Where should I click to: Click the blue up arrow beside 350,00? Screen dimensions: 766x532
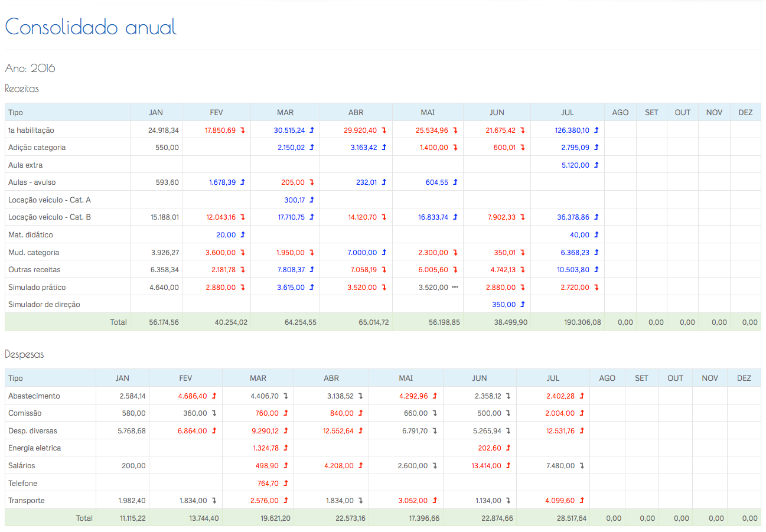(522, 305)
